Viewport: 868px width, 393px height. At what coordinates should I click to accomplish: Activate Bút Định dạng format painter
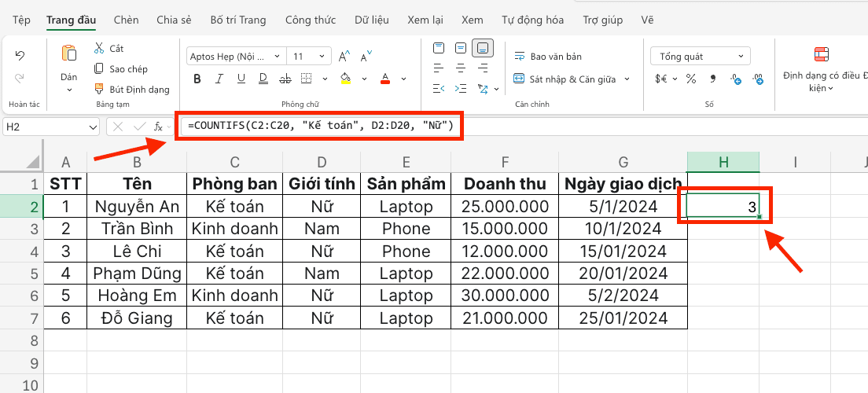(x=132, y=89)
